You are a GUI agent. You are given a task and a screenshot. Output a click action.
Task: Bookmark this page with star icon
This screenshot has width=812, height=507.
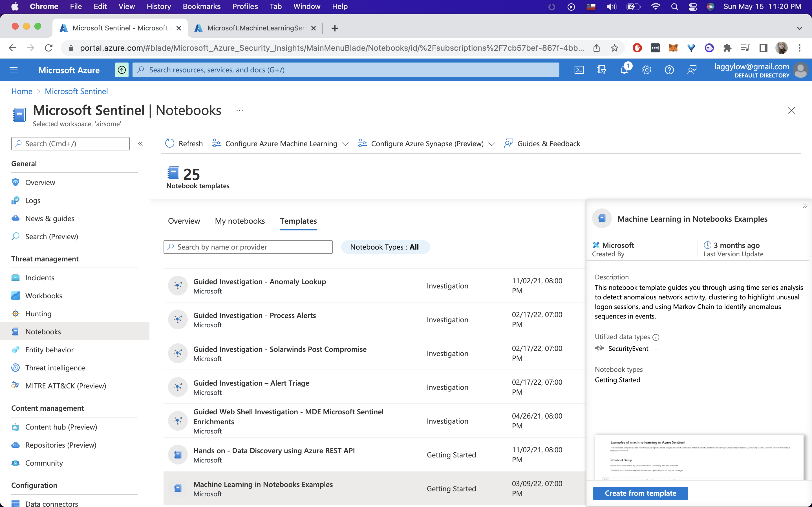point(614,48)
